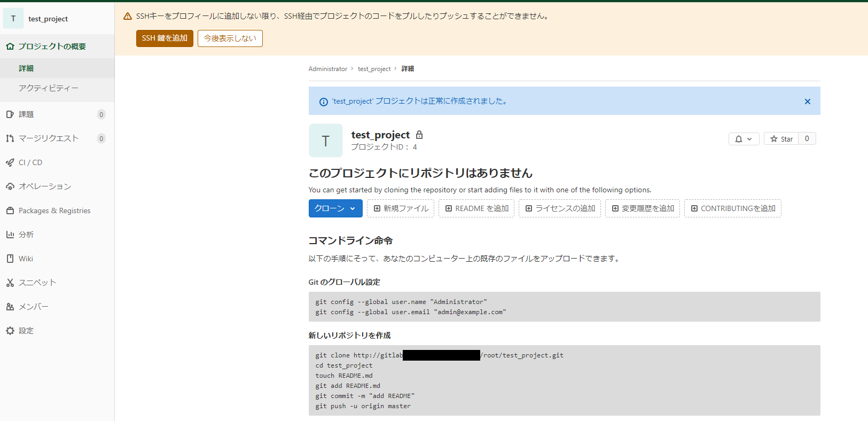The image size is (868, 421).
Task: Click the notification bell icon
Action: 738,139
